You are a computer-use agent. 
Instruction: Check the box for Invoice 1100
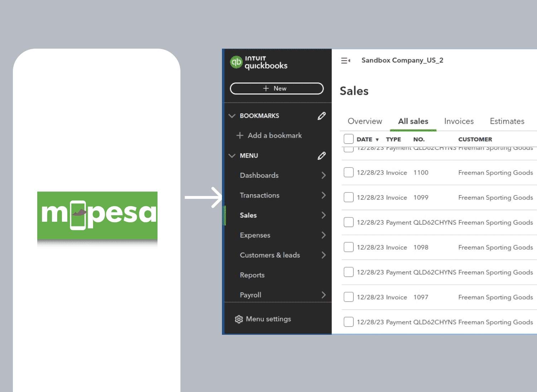pos(348,172)
